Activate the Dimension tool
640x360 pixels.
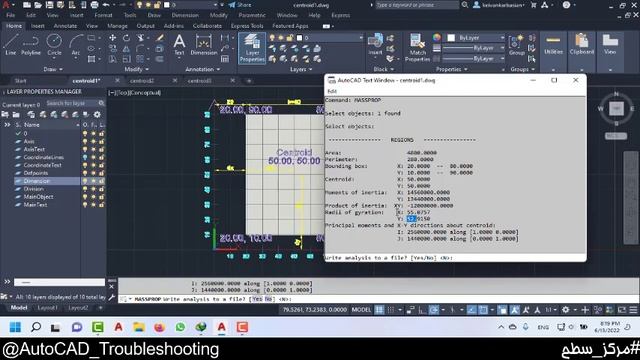(204, 45)
